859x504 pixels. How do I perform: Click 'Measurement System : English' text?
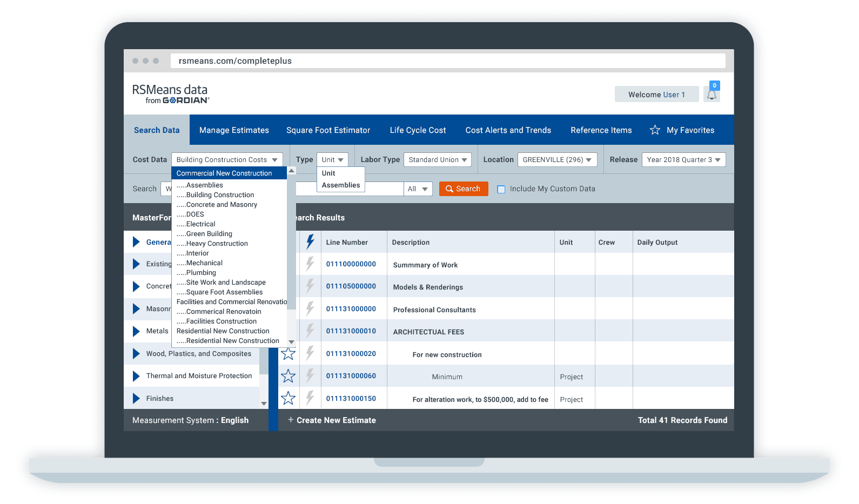pyautogui.click(x=190, y=420)
